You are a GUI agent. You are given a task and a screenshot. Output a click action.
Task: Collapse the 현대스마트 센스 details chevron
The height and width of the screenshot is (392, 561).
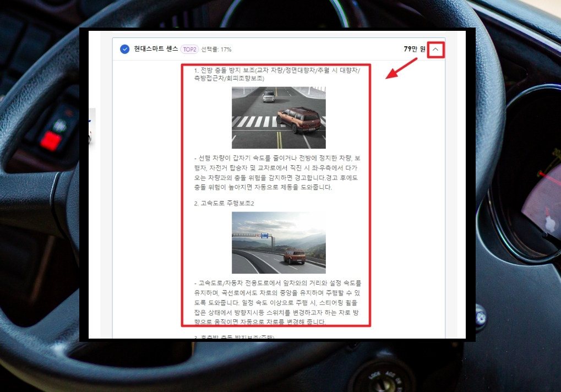(435, 50)
